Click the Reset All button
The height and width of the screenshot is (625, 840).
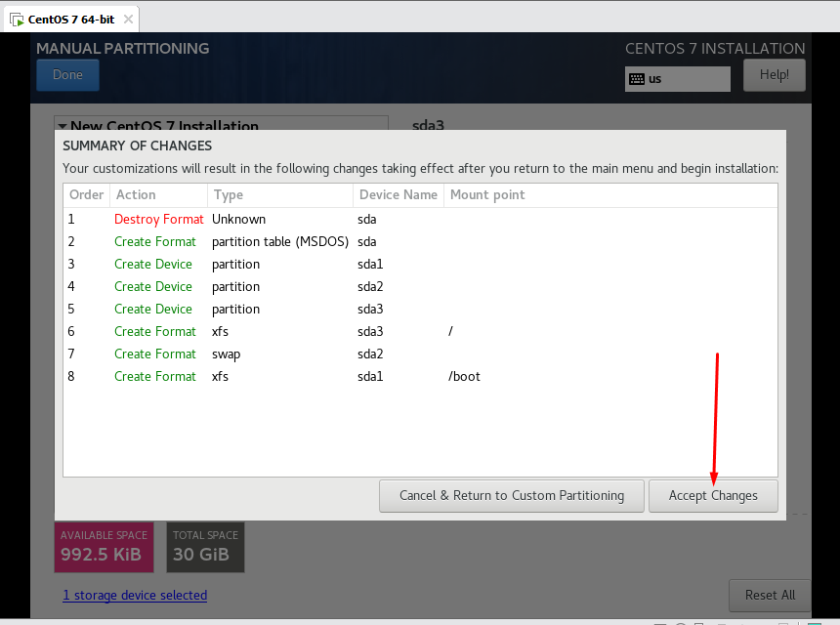click(x=770, y=595)
